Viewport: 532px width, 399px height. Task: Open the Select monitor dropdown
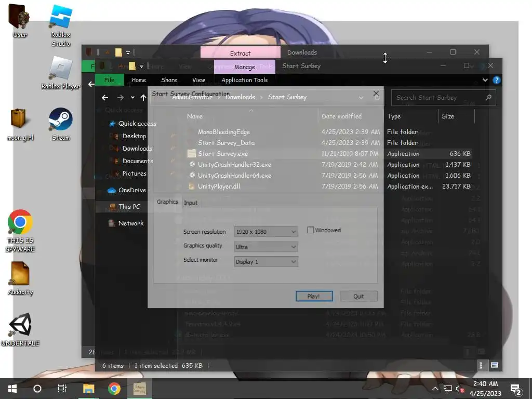click(x=266, y=262)
